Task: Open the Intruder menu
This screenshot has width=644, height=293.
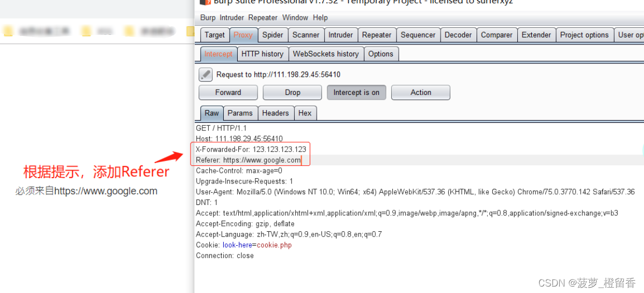Action: [x=232, y=18]
